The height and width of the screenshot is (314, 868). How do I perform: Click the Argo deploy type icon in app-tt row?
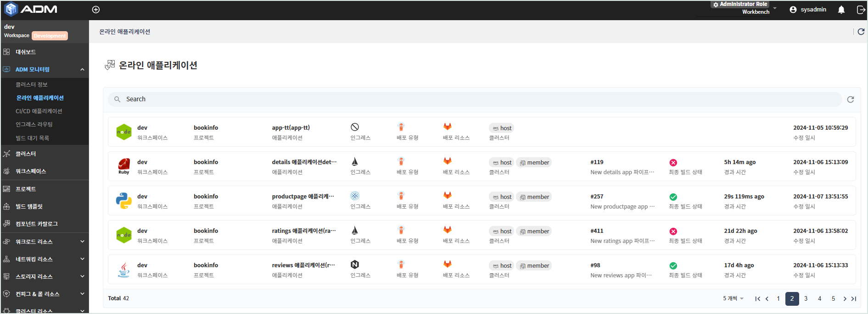click(401, 127)
